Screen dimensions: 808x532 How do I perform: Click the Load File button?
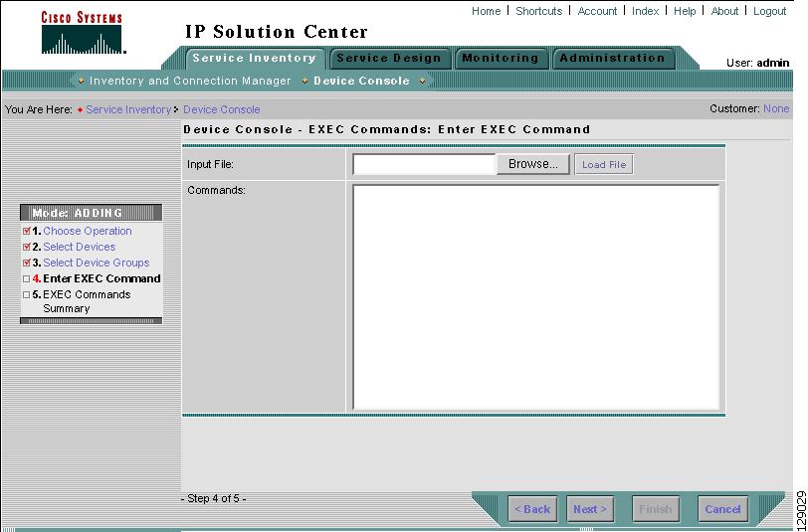[604, 165]
